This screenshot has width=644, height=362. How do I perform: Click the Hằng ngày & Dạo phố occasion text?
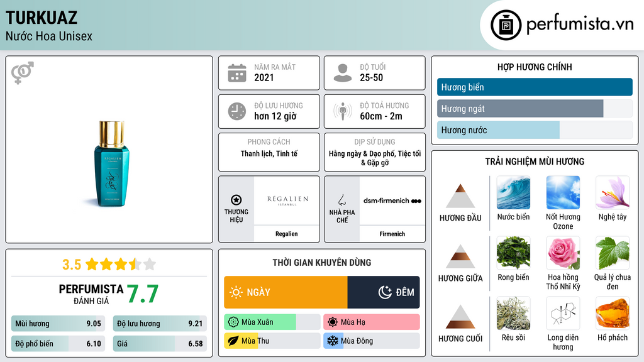(x=375, y=158)
